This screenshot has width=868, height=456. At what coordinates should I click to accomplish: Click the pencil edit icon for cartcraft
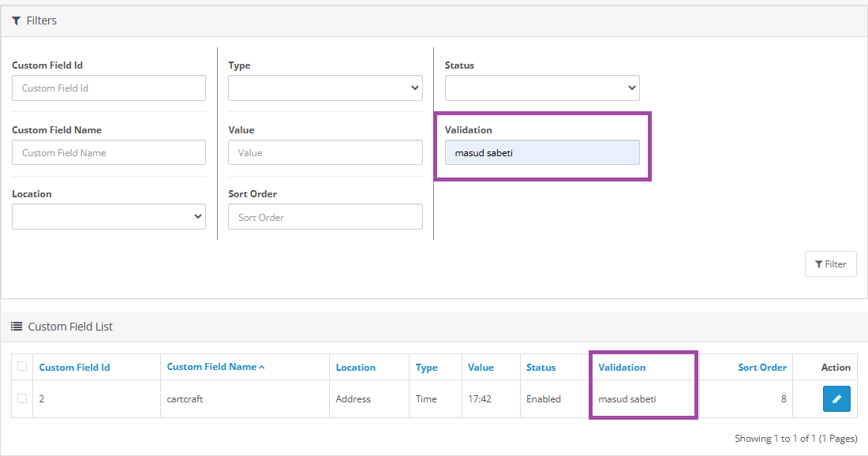836,399
